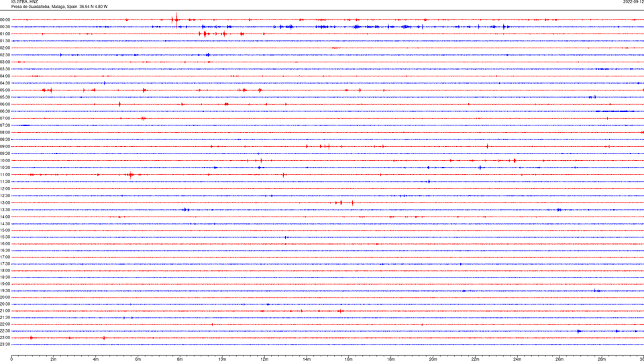
Task: Select the 22:00 trace label
Action: tap(5, 324)
